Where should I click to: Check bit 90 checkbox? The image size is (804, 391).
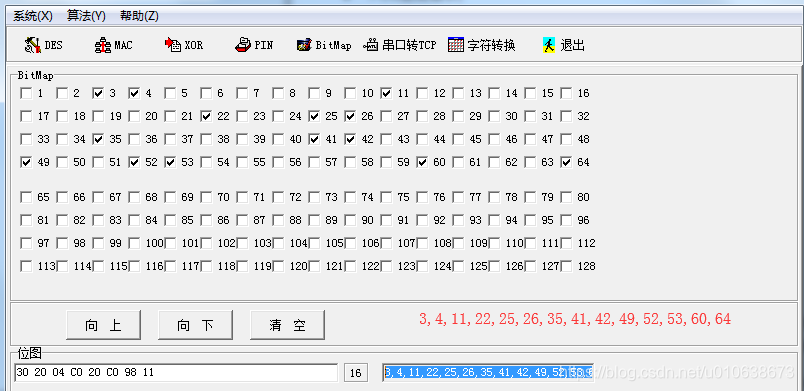[x=350, y=220]
